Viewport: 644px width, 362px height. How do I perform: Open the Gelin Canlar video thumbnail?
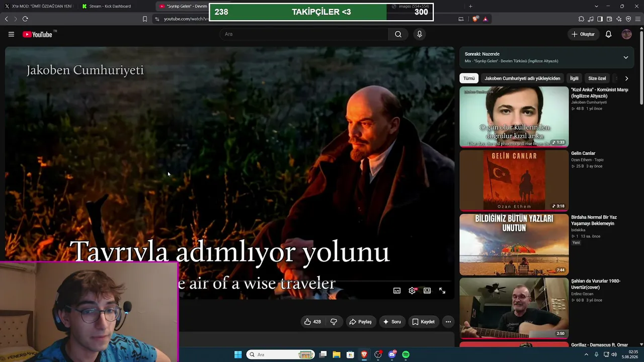pos(514,180)
